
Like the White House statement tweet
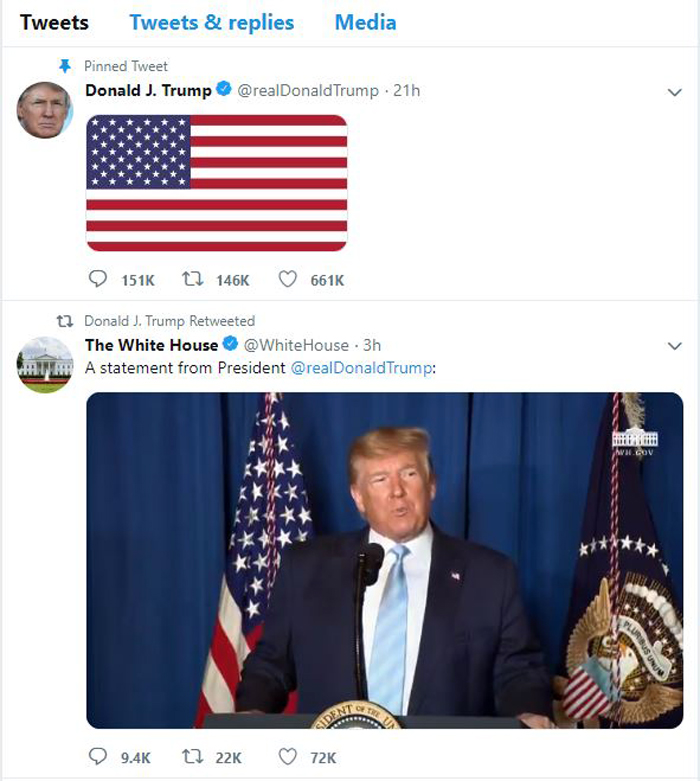pyautogui.click(x=287, y=757)
